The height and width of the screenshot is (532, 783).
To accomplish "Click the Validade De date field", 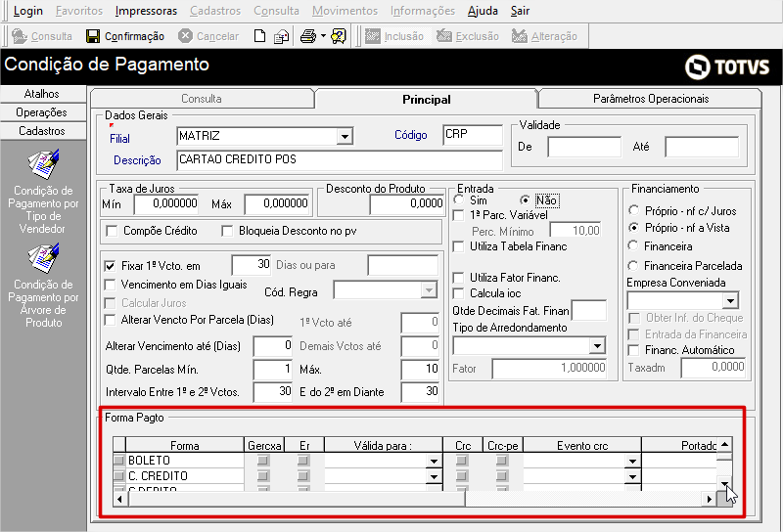I will click(583, 147).
